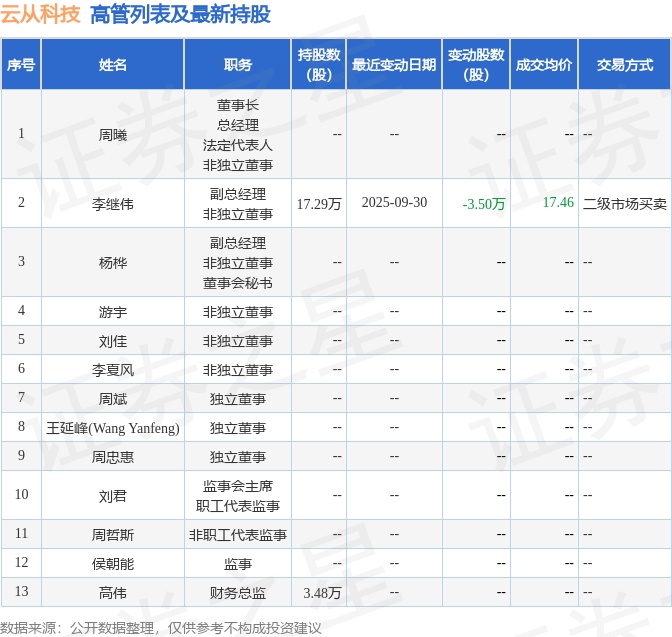The image size is (672, 637).
Task: Click the 二级市场买卖 cell
Action: tap(625, 204)
